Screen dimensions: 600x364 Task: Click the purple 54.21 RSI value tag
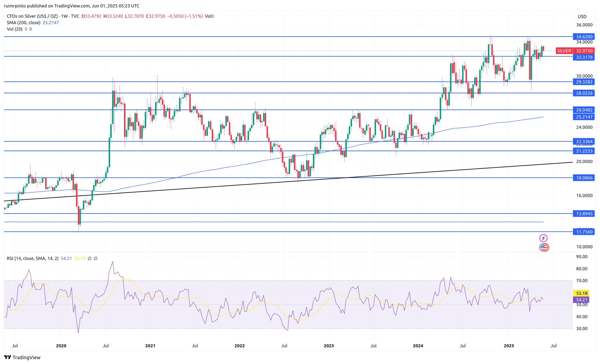581,300
